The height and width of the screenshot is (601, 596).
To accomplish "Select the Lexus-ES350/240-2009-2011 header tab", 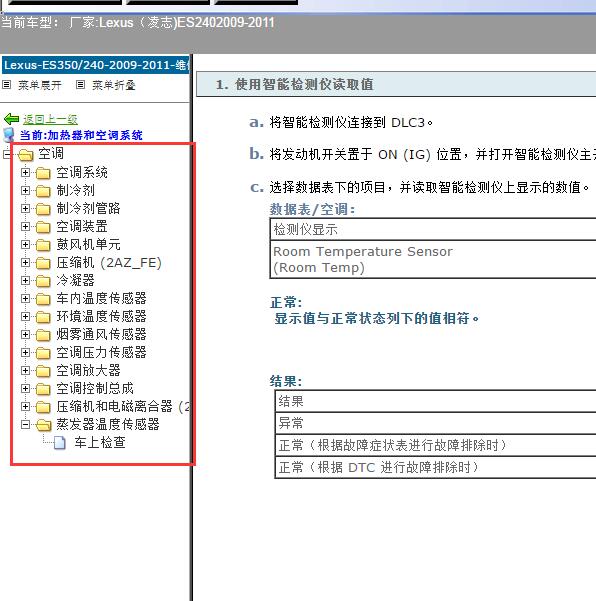I will (x=96, y=65).
